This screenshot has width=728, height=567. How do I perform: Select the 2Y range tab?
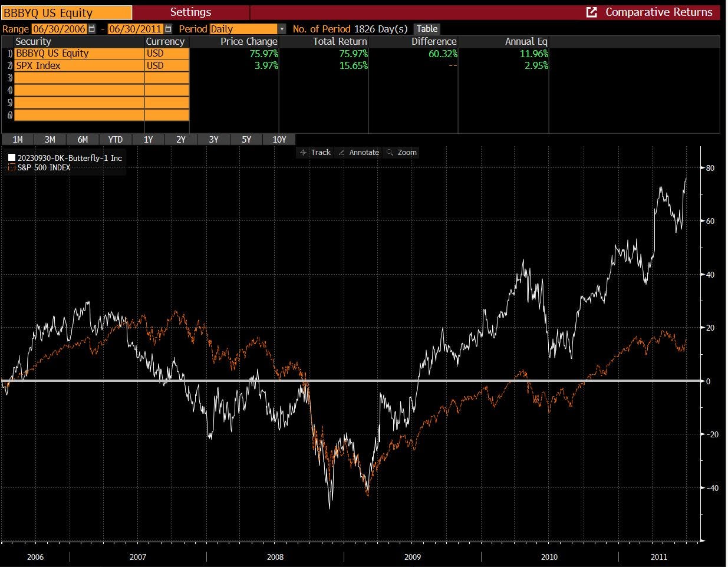tap(181, 140)
